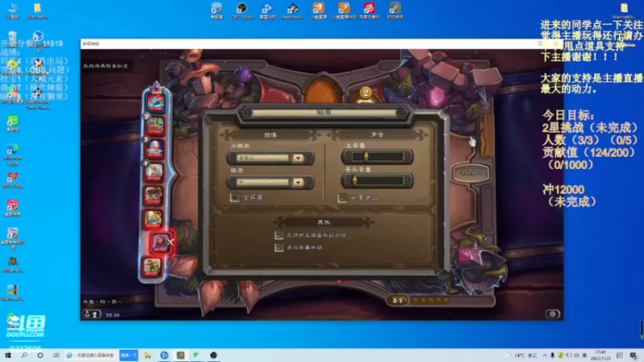Toggle the allow friends to spectate checkbox
Viewport: 644px width, 362px height.
tap(279, 235)
